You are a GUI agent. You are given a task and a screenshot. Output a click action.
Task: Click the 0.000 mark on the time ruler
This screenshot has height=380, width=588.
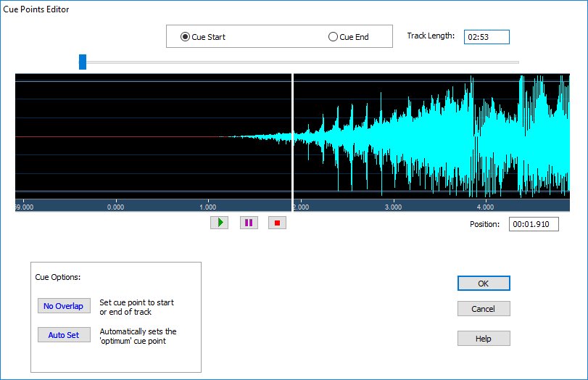pyautogui.click(x=115, y=207)
